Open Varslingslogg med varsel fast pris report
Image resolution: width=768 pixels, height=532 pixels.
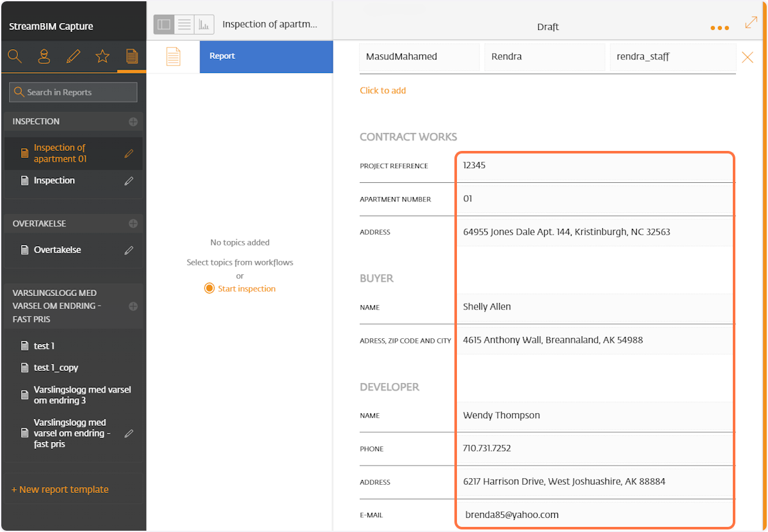click(x=73, y=434)
